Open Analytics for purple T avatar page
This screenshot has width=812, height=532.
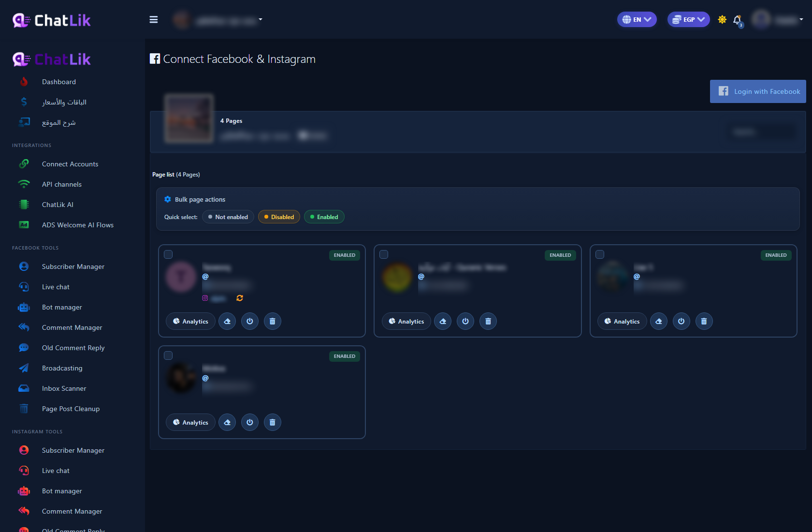[190, 321]
